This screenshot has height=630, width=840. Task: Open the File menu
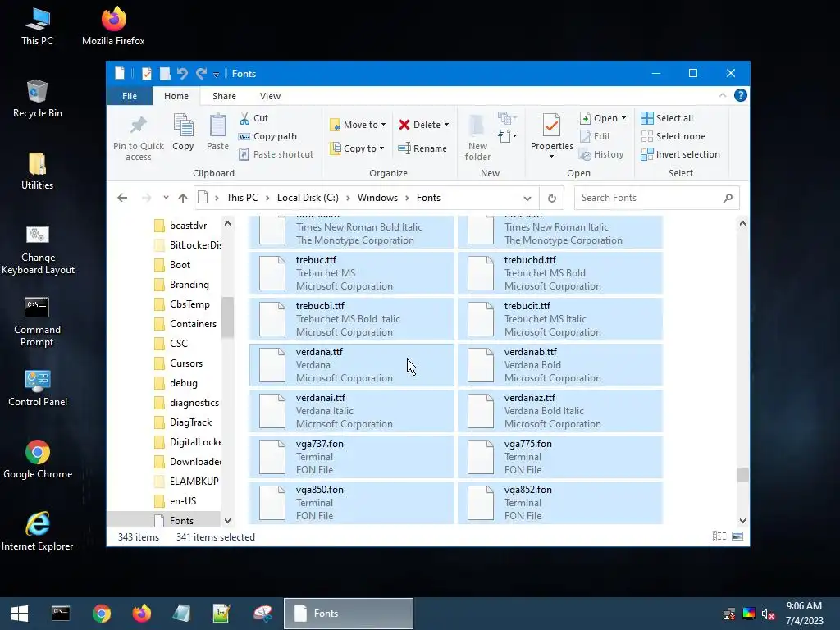pyautogui.click(x=129, y=96)
